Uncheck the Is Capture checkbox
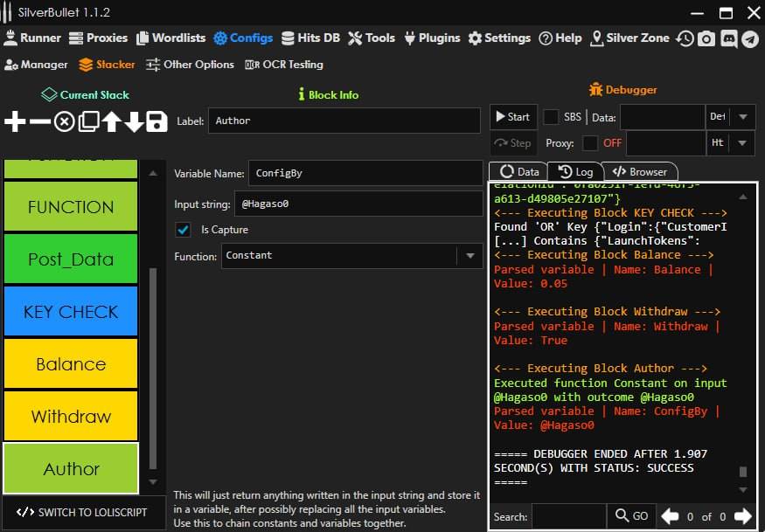This screenshot has width=765, height=532. pyautogui.click(x=184, y=230)
